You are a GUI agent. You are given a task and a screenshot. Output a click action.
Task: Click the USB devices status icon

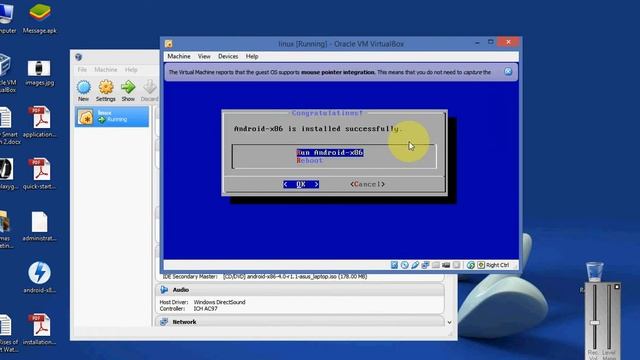click(415, 265)
